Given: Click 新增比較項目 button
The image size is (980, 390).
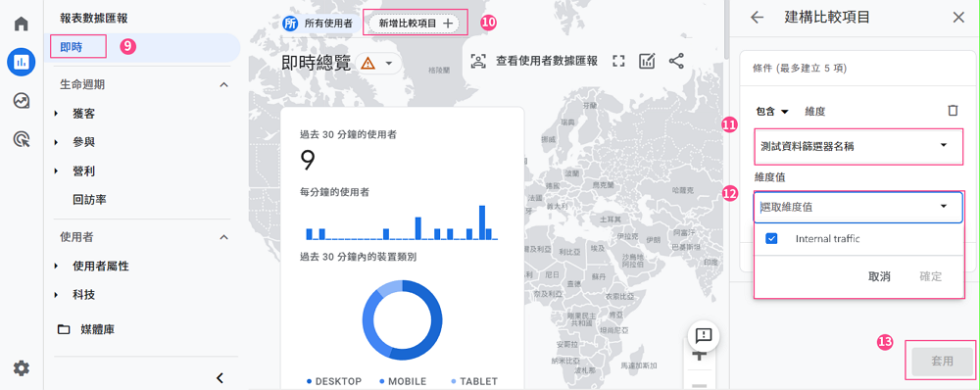Looking at the screenshot, I should click(x=415, y=24).
